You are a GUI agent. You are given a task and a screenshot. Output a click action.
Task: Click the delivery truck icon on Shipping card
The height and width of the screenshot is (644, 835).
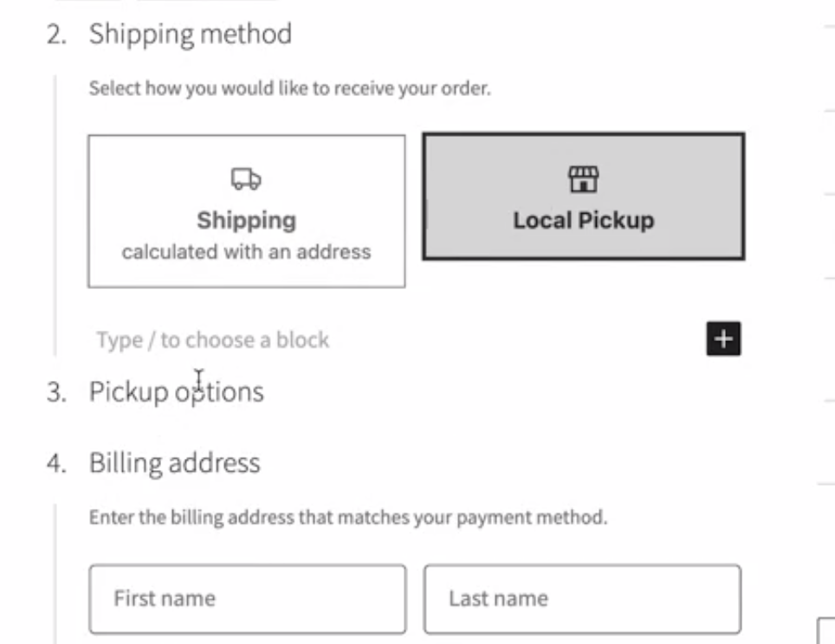(x=245, y=179)
